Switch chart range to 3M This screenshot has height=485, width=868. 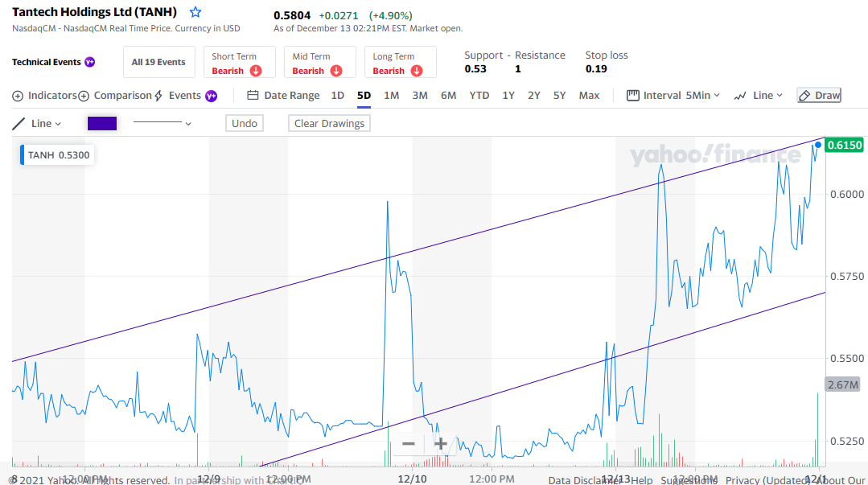coord(420,95)
